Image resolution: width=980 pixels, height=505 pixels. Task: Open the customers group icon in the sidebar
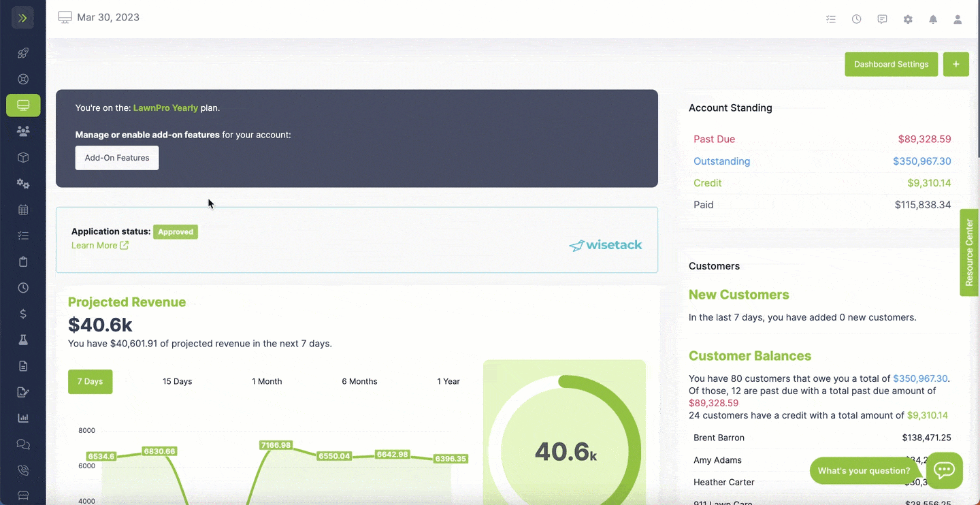[x=23, y=131]
